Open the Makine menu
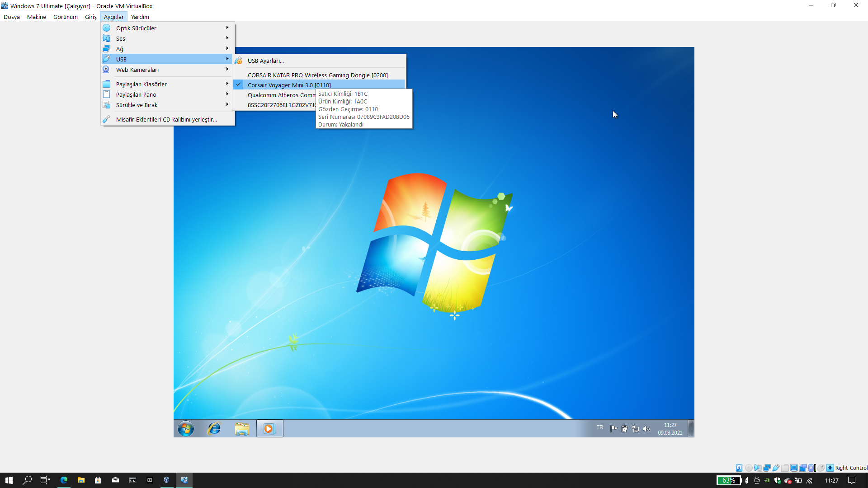868x488 pixels. point(36,17)
